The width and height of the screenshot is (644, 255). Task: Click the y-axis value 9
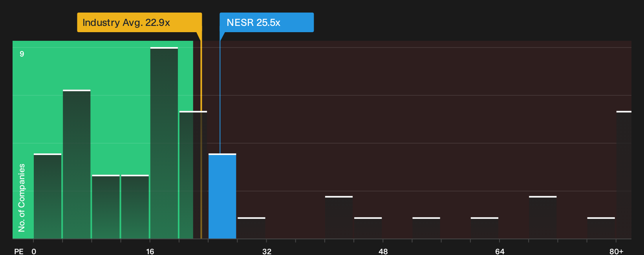(22, 54)
